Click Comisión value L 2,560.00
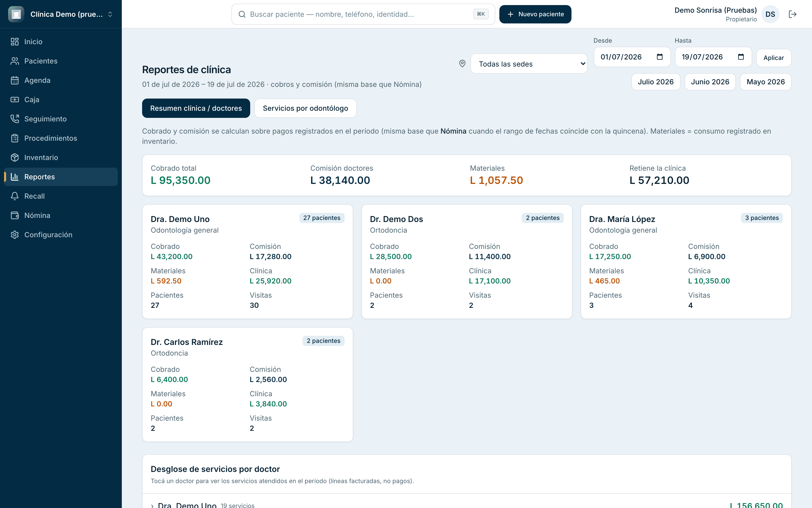This screenshot has width=812, height=508. [x=268, y=379]
